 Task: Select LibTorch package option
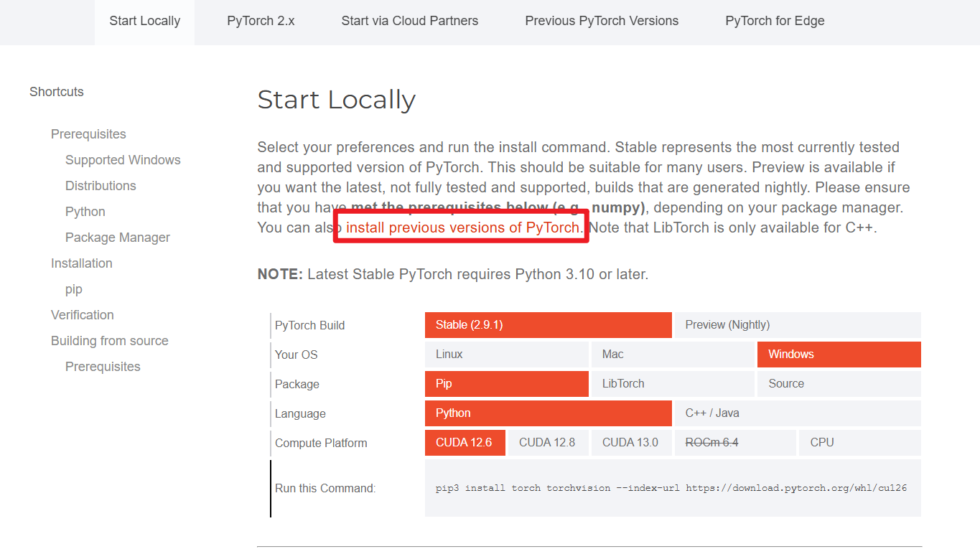[x=673, y=384]
